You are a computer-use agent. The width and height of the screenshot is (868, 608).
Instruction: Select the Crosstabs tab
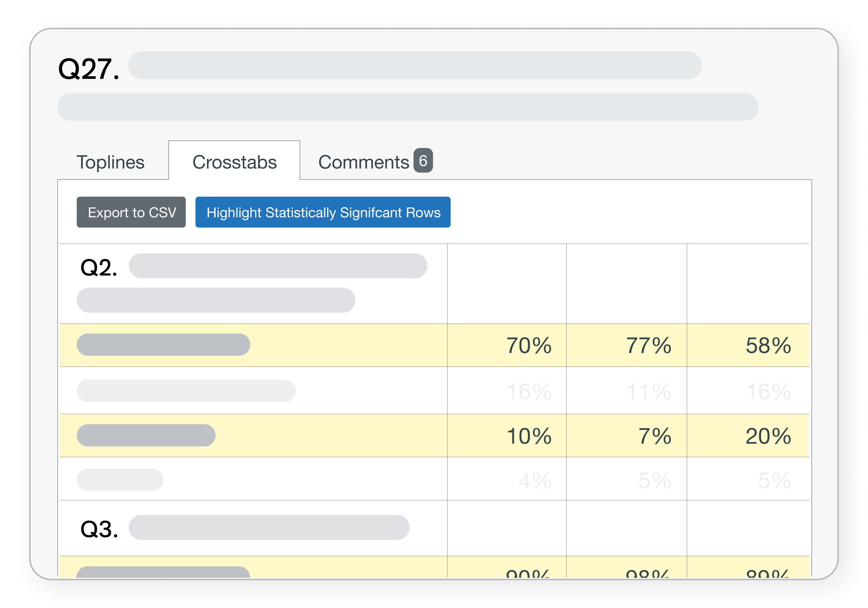point(234,162)
